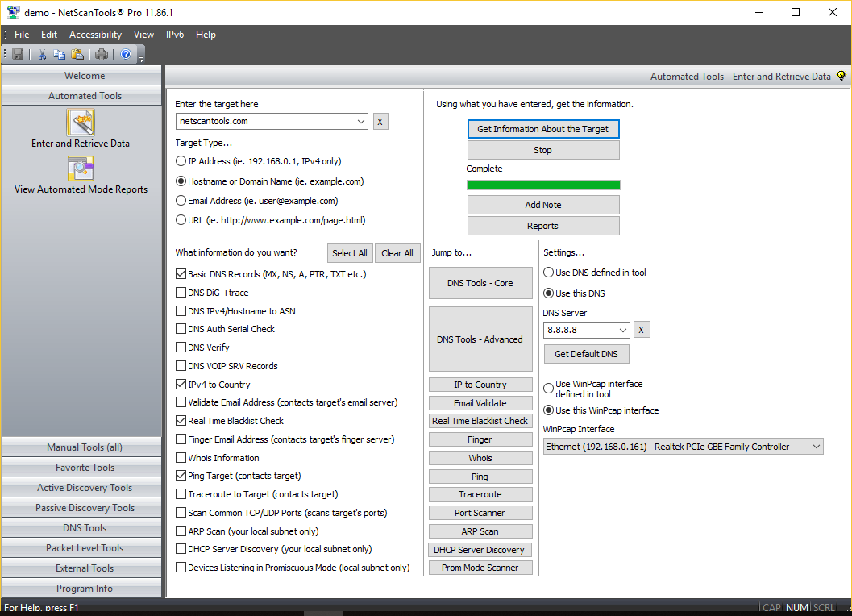Viewport: 852px width, 616px height.
Task: Select IP Address target type
Action: pyautogui.click(x=181, y=161)
